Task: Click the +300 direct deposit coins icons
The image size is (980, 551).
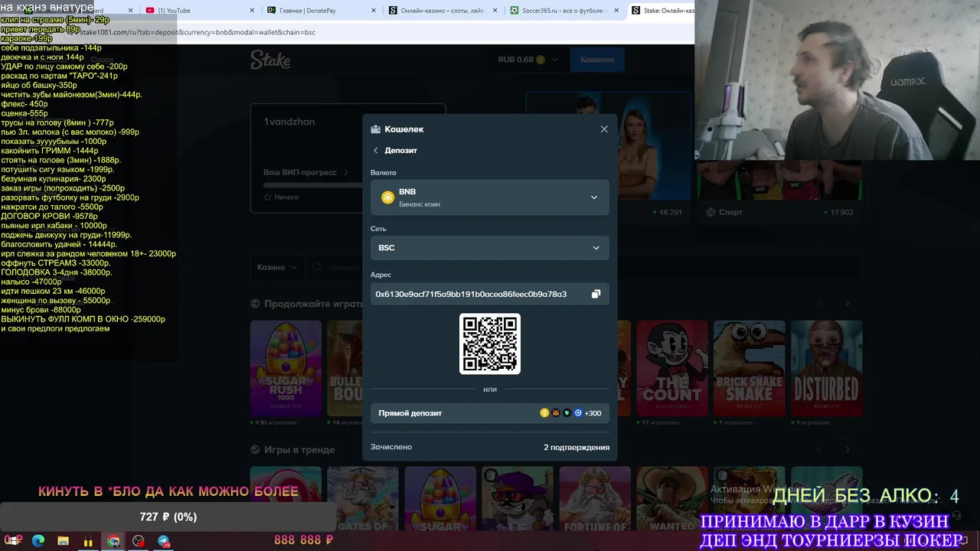Action: (x=570, y=413)
